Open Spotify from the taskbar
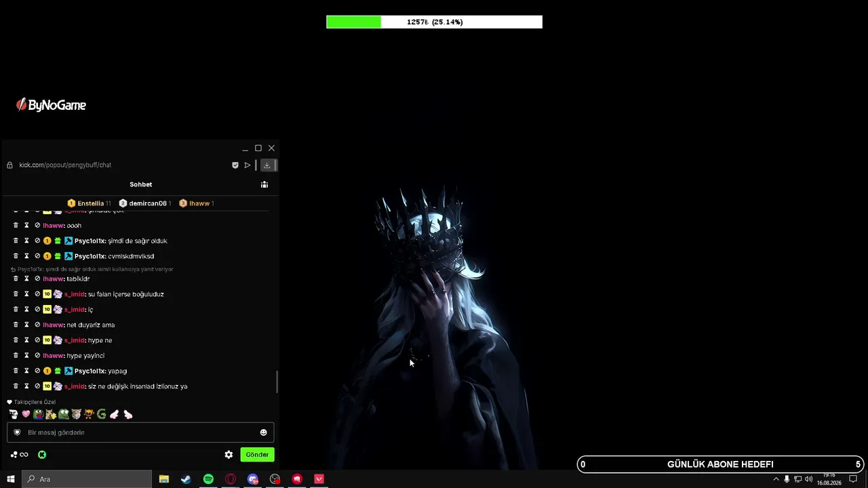868x488 pixels. click(x=208, y=479)
